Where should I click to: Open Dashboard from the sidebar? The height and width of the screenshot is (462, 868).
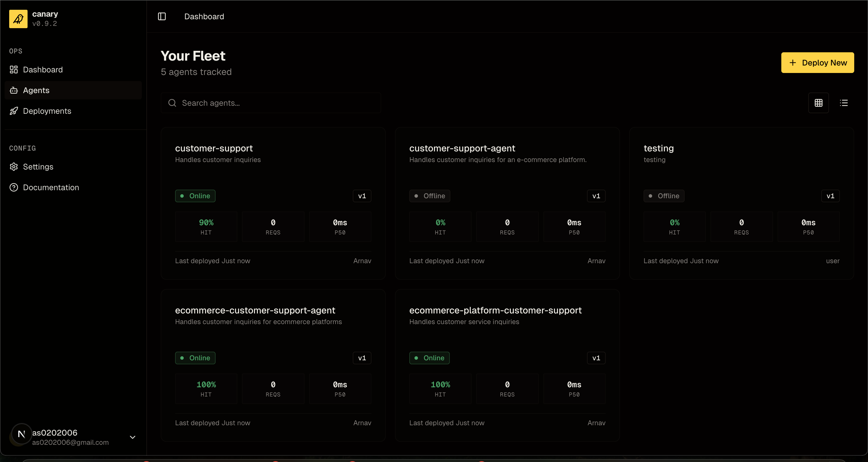[x=42, y=70]
